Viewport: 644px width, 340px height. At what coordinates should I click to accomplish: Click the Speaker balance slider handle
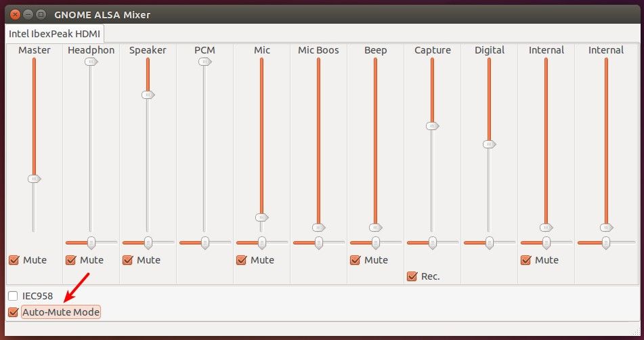coord(148,243)
